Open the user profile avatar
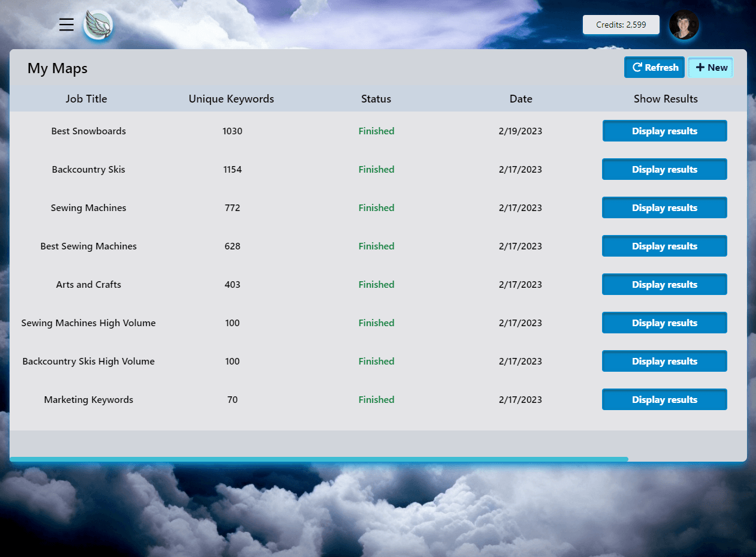Image resolution: width=756 pixels, height=557 pixels. tap(684, 25)
